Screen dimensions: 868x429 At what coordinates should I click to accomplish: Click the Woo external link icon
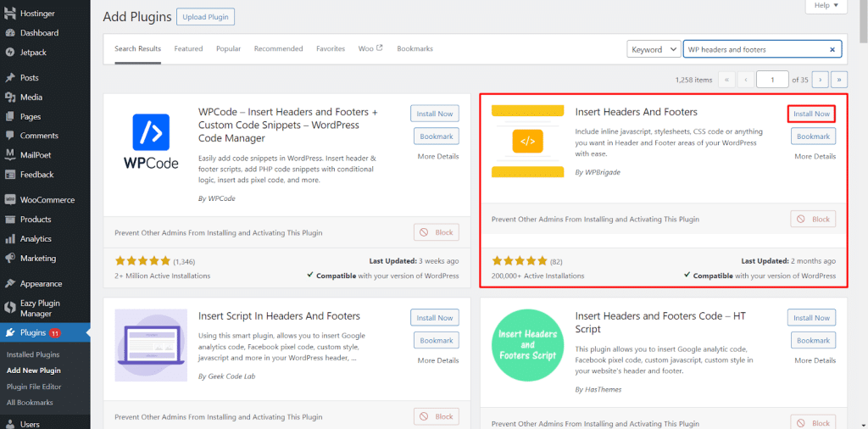coord(379,48)
